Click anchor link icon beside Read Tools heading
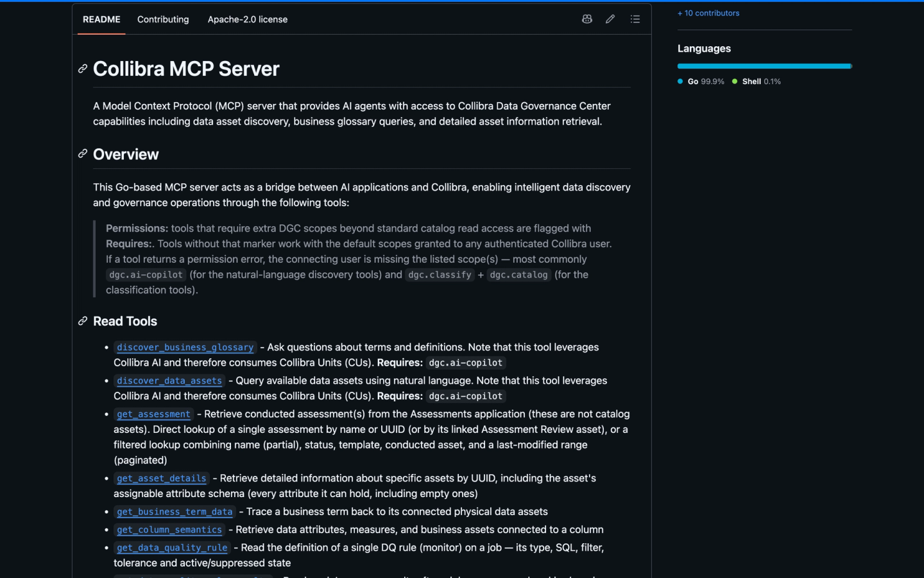This screenshot has height=578, width=924. click(83, 321)
